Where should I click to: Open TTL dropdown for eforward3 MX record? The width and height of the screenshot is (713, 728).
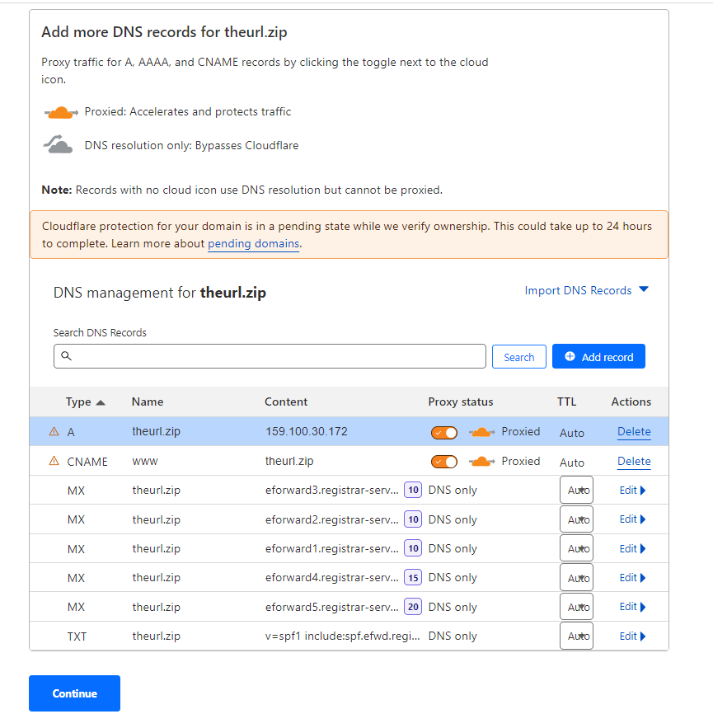576,490
